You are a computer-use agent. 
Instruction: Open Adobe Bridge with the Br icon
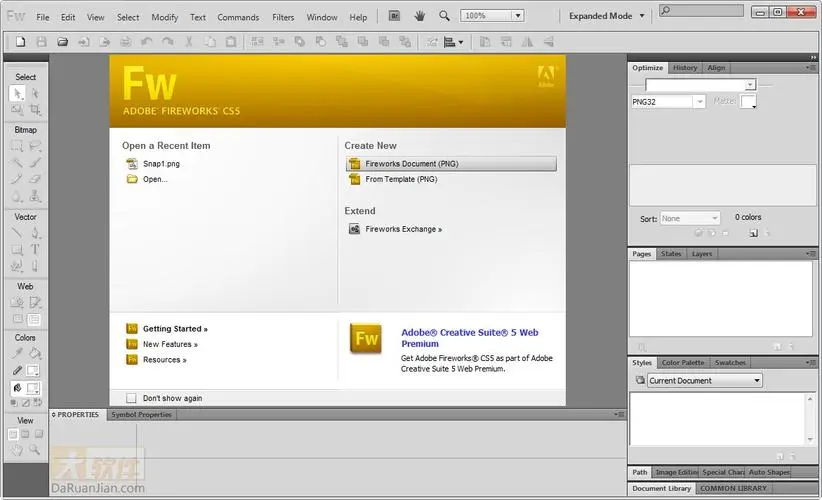click(x=394, y=16)
